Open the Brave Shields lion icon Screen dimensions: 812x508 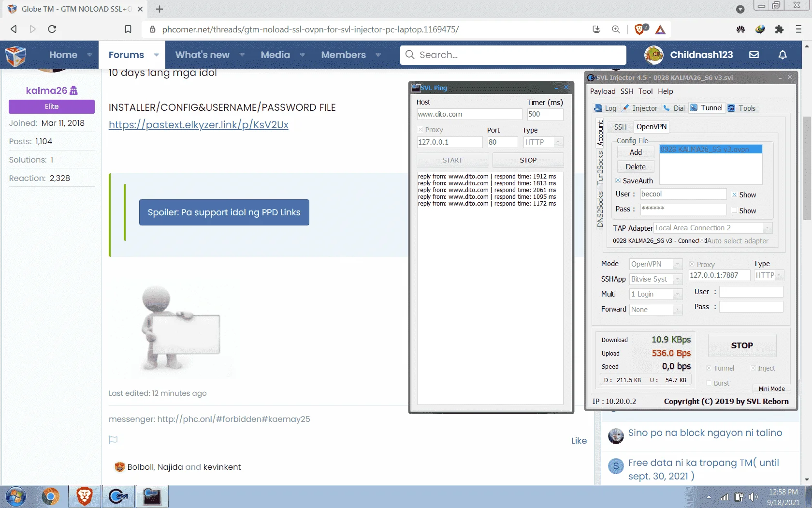pos(640,29)
